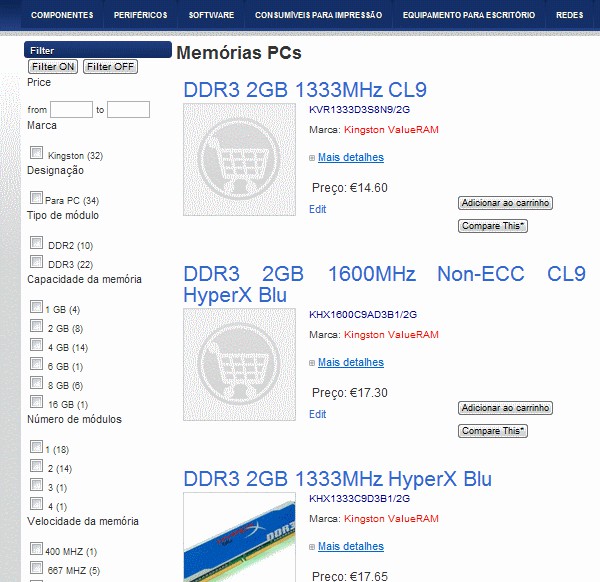Add the €17.30 memory to cart
This screenshot has height=582, width=600.
[x=505, y=408]
